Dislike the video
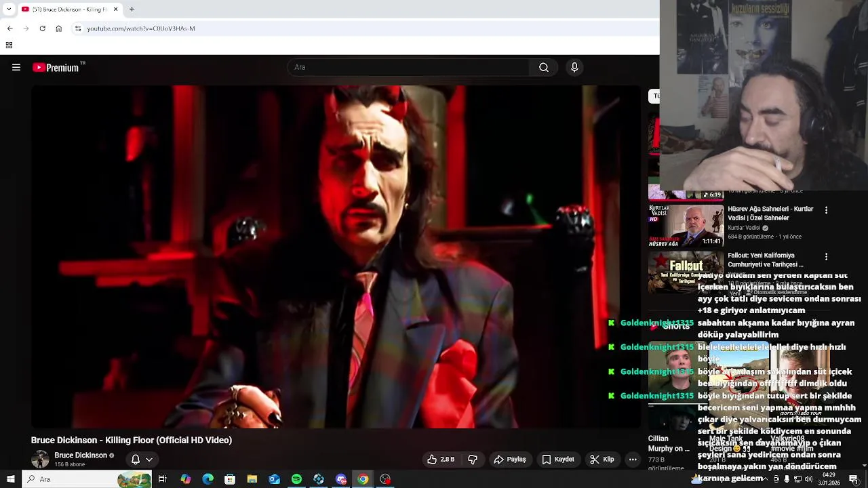The image size is (868, 488). coord(473,460)
